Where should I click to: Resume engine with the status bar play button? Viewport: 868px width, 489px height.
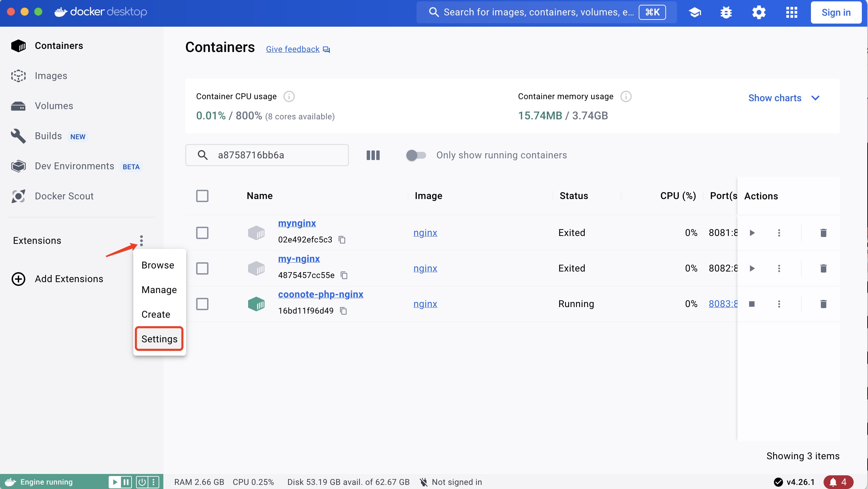(115, 482)
